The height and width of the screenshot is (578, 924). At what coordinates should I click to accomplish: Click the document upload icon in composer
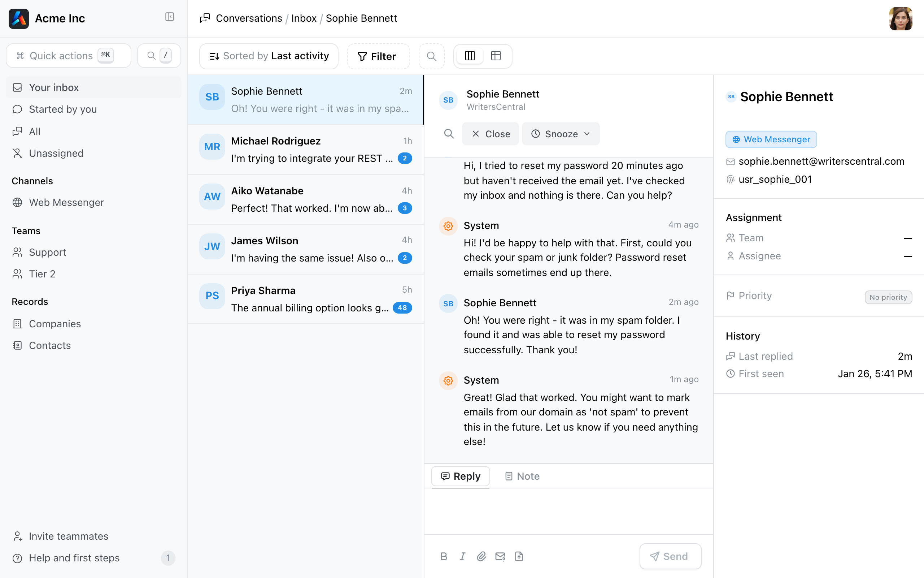pyautogui.click(x=519, y=556)
